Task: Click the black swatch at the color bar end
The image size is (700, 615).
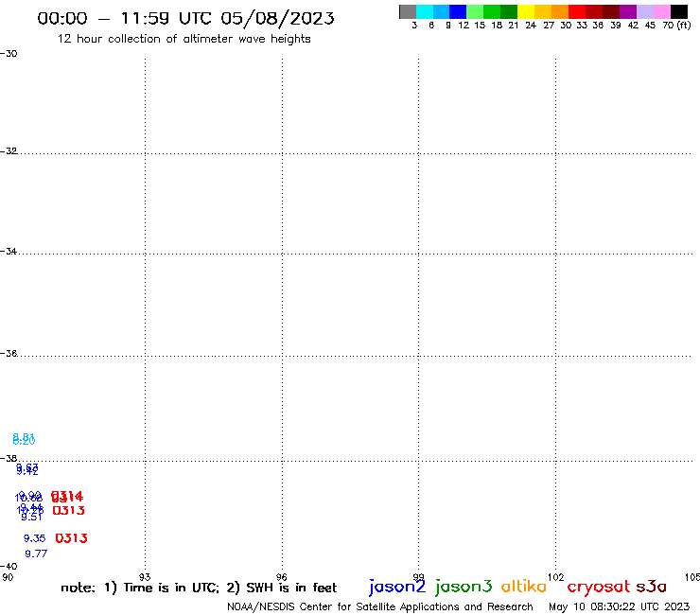Action: pyautogui.click(x=679, y=11)
